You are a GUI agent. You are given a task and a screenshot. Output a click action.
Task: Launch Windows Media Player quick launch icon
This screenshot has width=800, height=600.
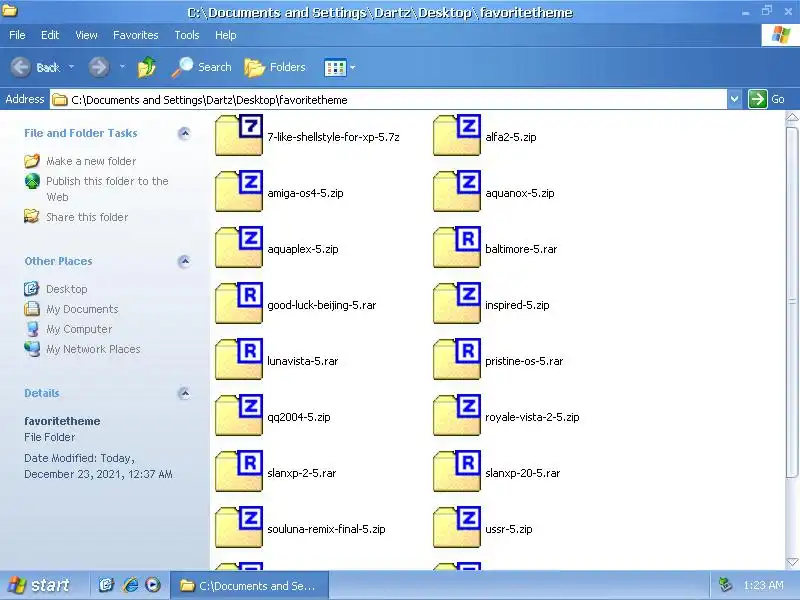tap(153, 585)
